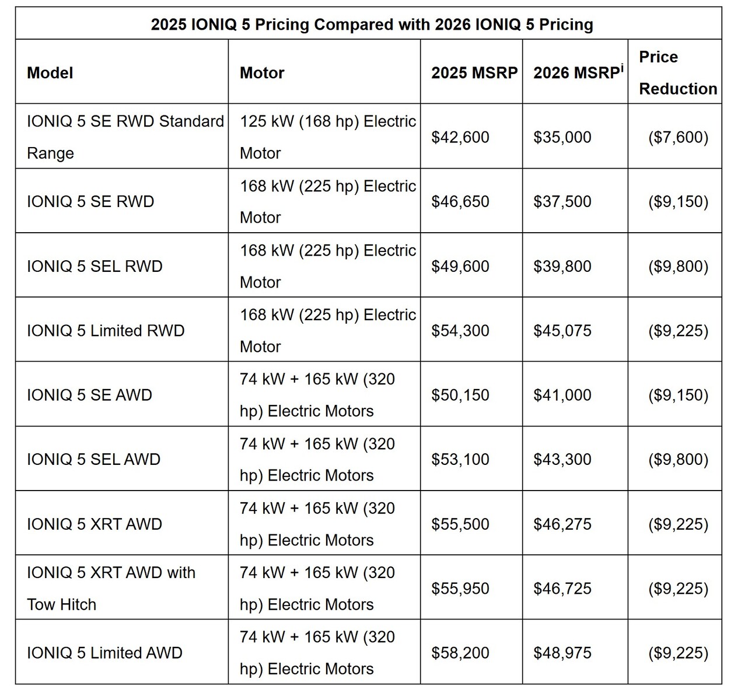The width and height of the screenshot is (734, 700).
Task: Click the Price Reduction column header
Action: 677,73
